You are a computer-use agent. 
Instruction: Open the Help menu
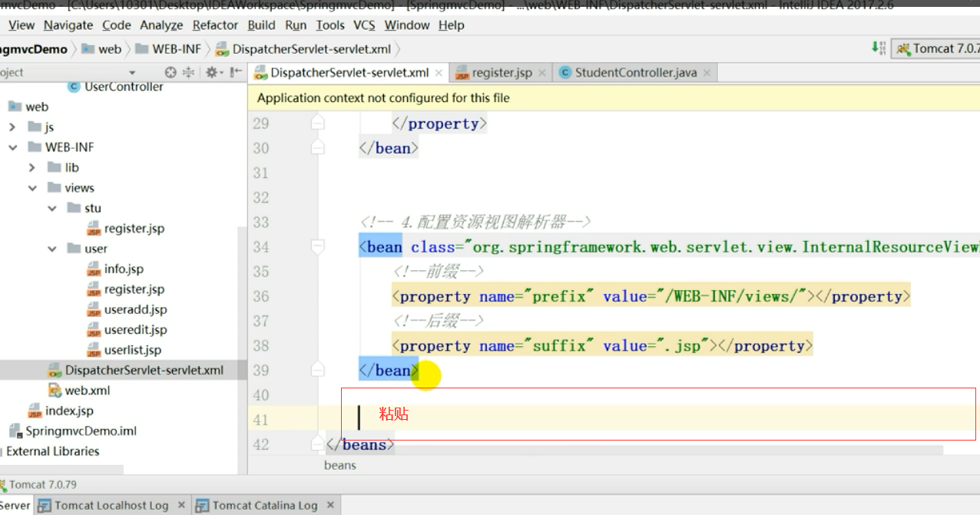click(x=452, y=25)
